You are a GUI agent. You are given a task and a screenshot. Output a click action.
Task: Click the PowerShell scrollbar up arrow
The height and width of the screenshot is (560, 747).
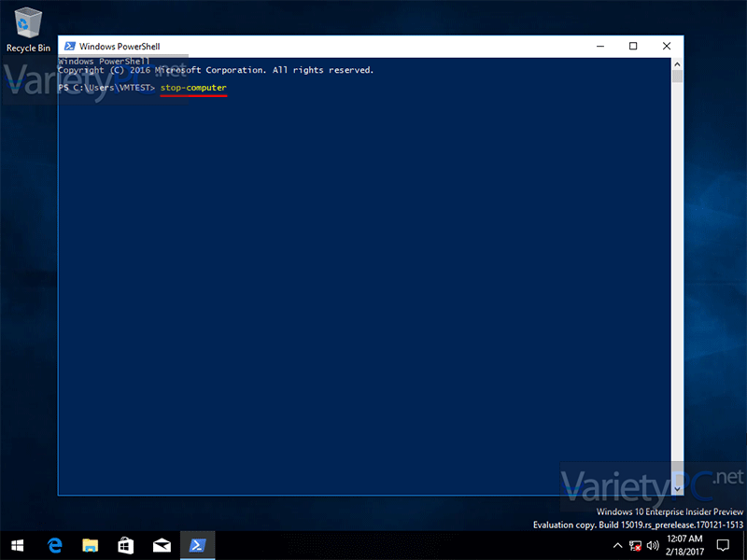pos(677,63)
